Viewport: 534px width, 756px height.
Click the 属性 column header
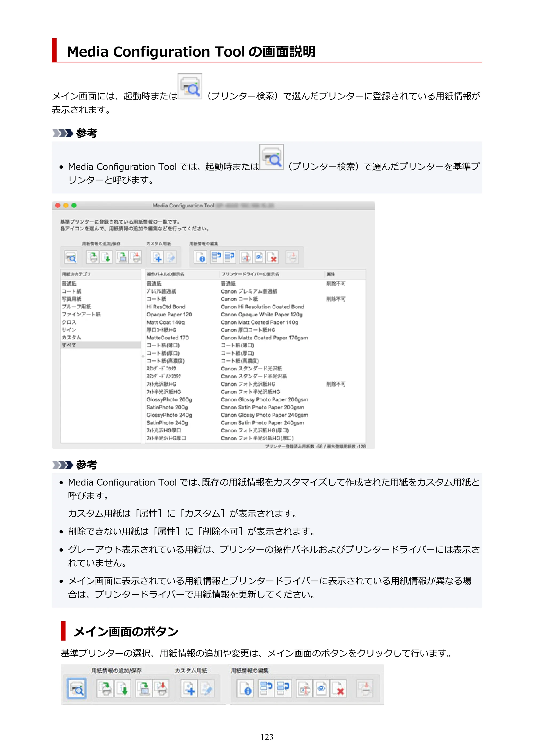(x=345, y=274)
